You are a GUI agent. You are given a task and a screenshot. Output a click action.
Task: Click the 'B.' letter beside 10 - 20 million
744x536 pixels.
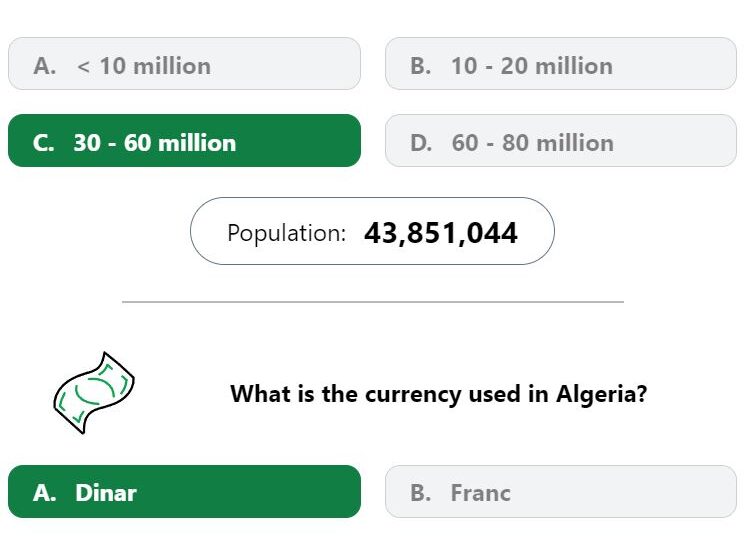tap(420, 66)
